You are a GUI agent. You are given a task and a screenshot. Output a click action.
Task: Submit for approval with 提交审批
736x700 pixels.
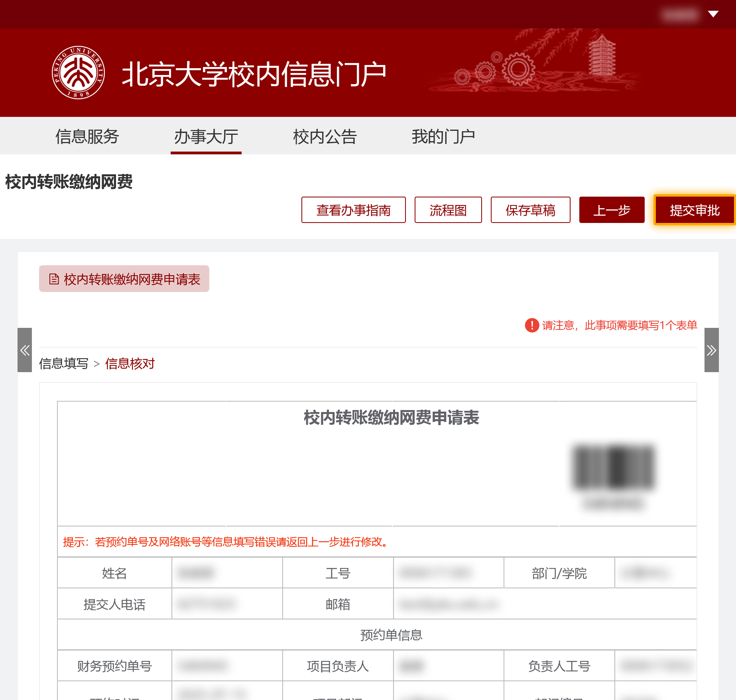pyautogui.click(x=694, y=210)
